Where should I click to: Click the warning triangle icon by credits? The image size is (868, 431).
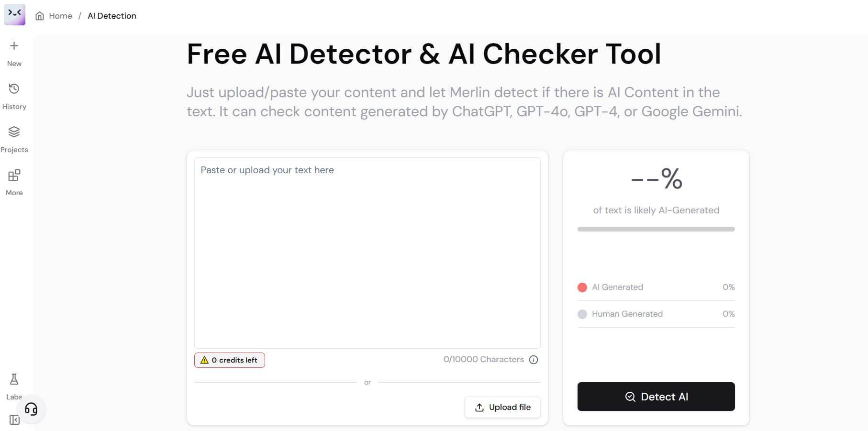pyautogui.click(x=204, y=360)
